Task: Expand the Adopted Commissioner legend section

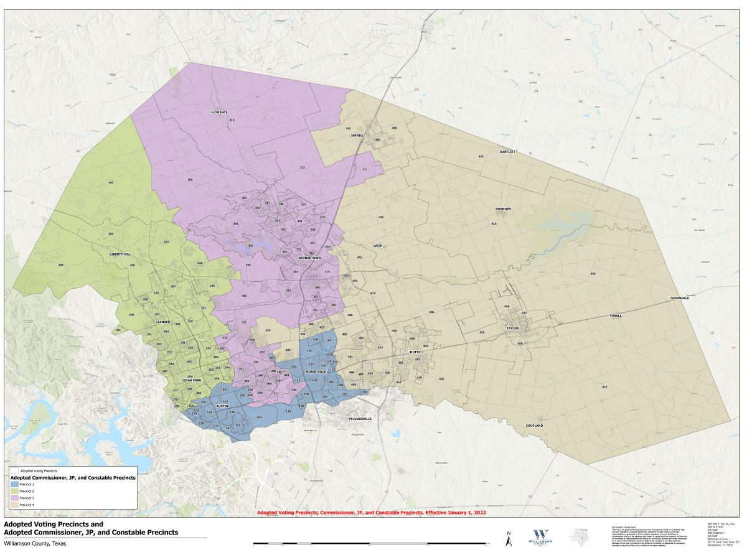Action: [72, 477]
